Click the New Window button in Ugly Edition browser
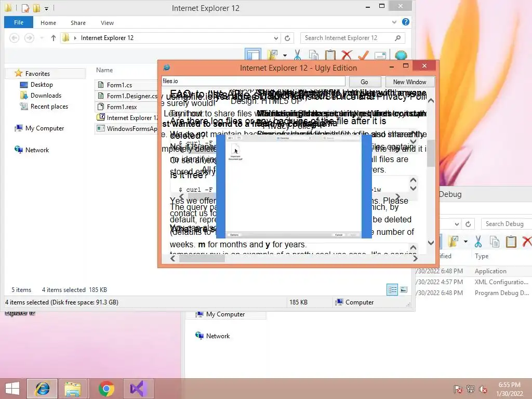This screenshot has height=399, width=532. 409,82
